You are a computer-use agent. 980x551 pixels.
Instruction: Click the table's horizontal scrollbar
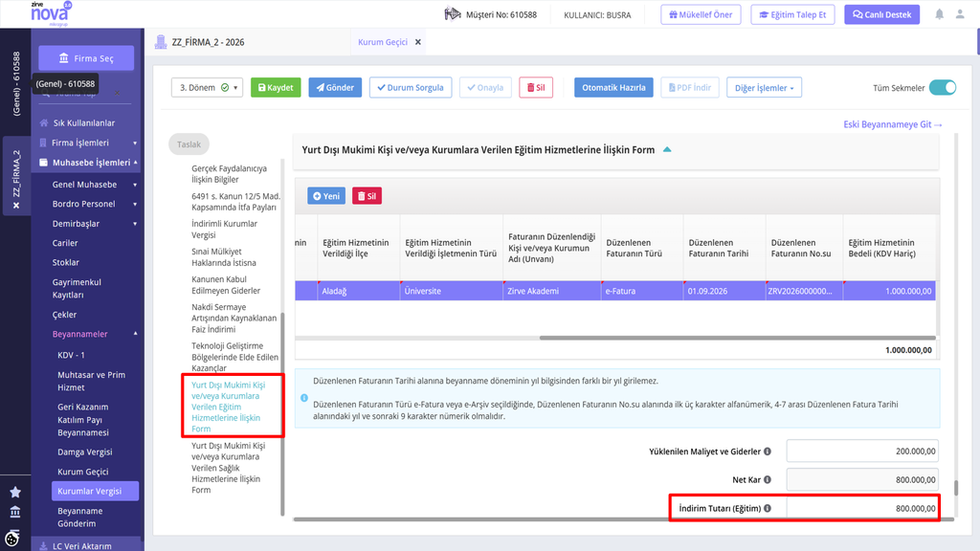tap(738, 338)
